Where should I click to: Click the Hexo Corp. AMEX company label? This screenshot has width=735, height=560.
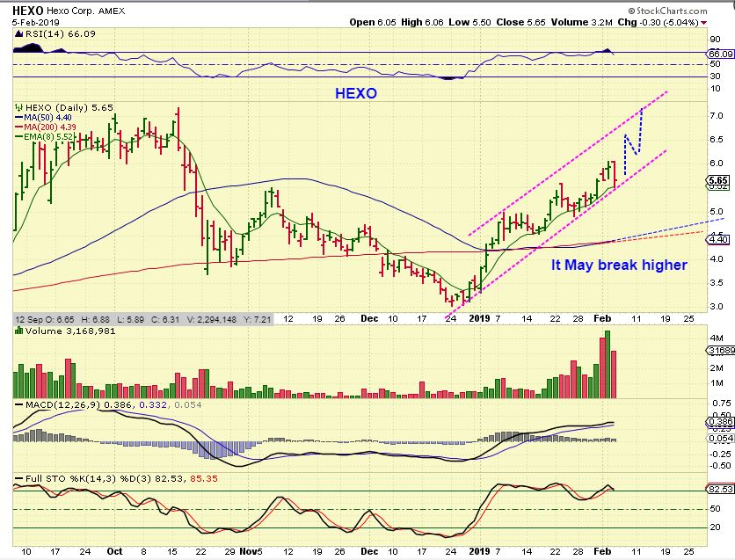(x=86, y=11)
